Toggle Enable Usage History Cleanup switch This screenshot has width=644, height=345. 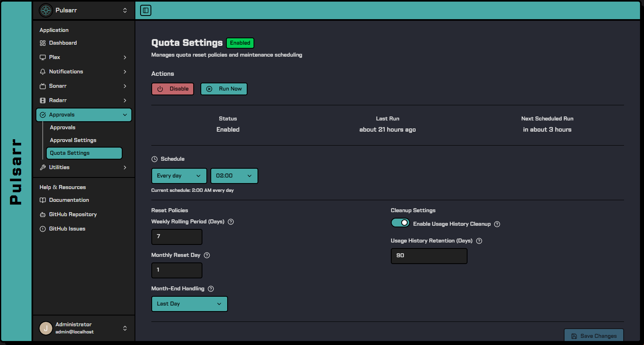coord(400,223)
